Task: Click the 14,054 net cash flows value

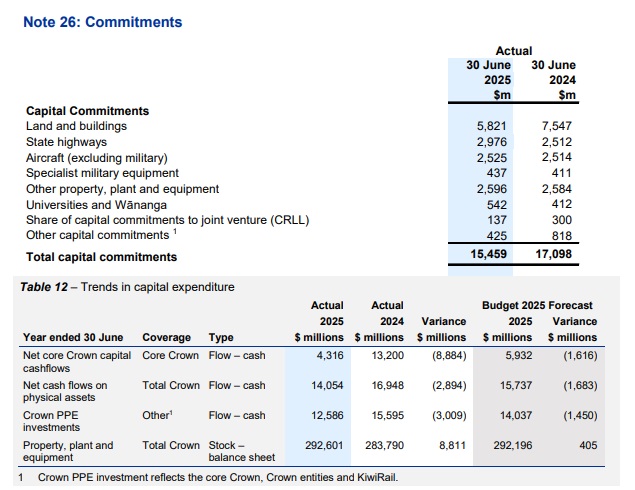Action: (x=327, y=386)
